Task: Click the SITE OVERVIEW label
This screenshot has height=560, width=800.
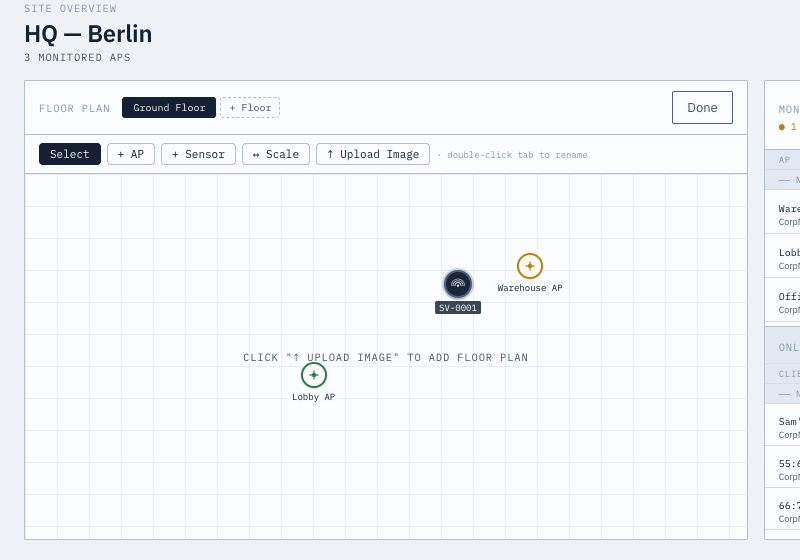Action: pos(70,9)
